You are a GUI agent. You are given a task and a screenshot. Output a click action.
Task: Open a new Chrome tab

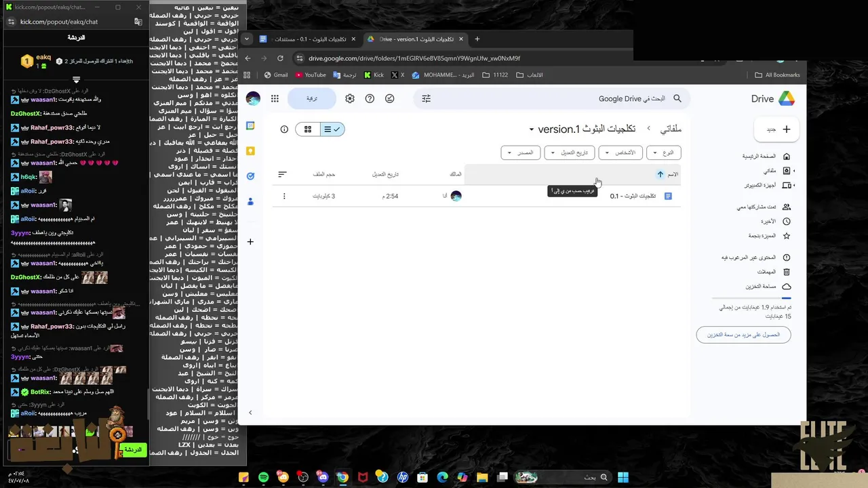click(477, 39)
